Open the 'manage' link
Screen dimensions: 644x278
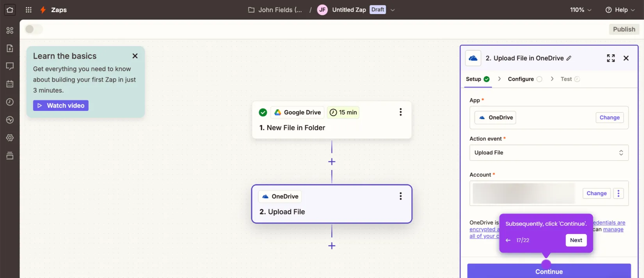pyautogui.click(x=613, y=229)
